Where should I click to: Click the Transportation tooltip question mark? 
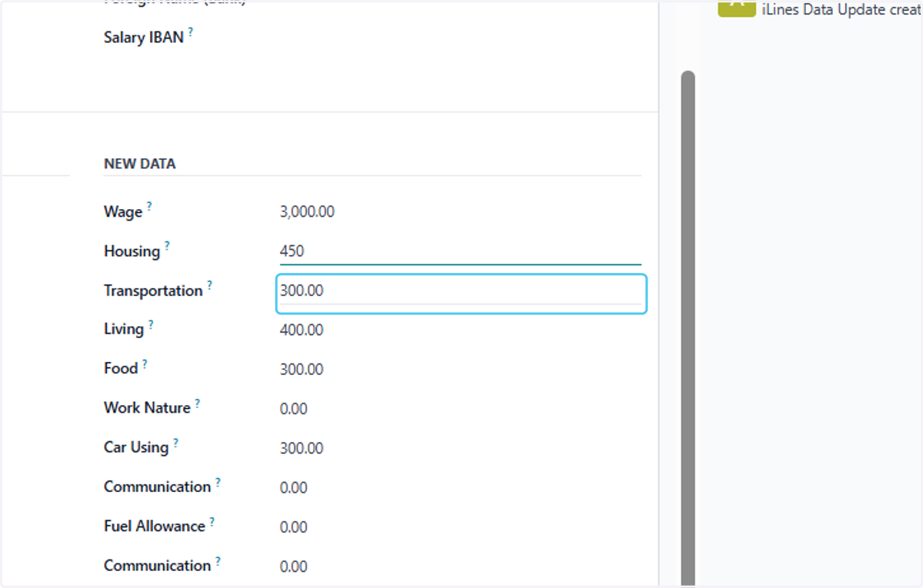coord(209,285)
